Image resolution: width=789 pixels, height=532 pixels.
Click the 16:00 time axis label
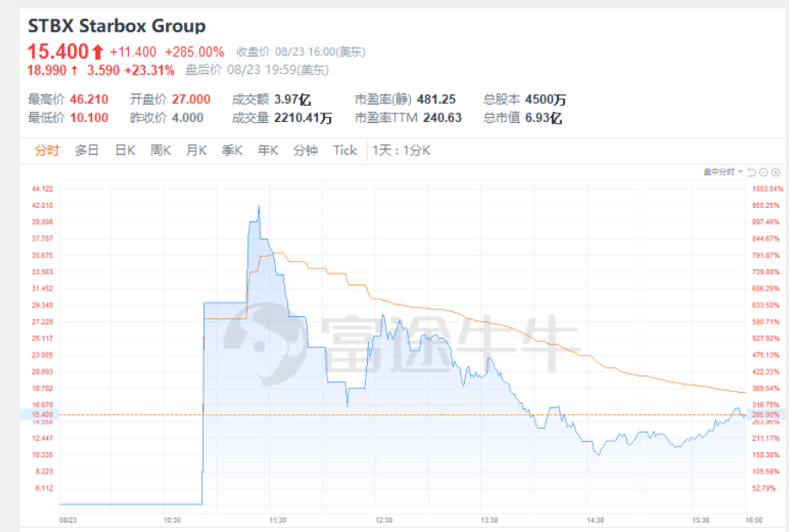click(754, 520)
